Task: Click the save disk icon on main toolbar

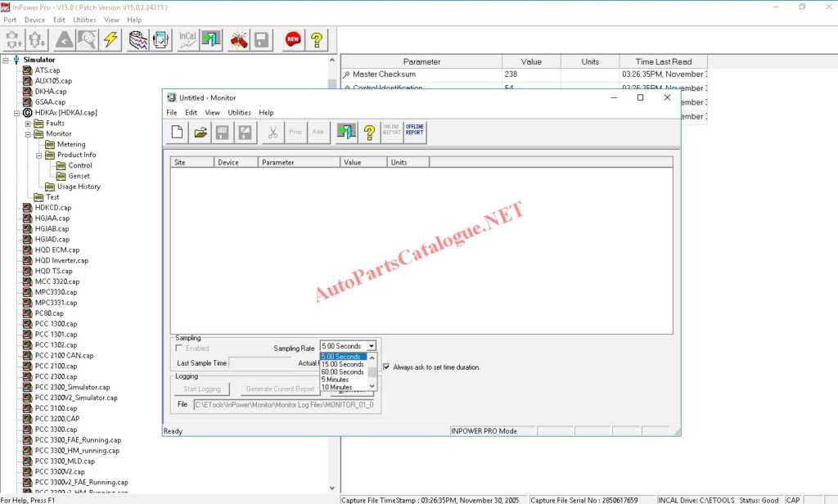Action: tap(262, 38)
